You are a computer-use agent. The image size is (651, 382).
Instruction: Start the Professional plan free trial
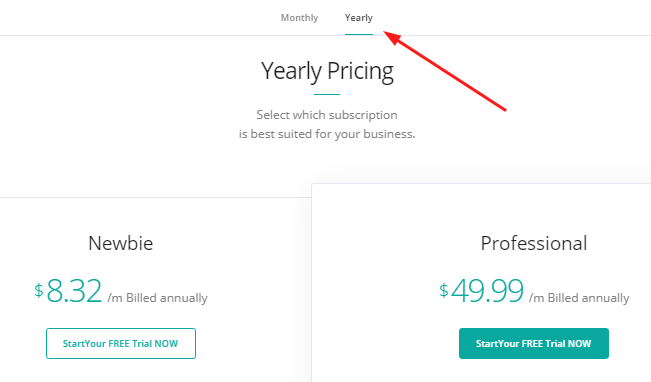pyautogui.click(x=534, y=343)
